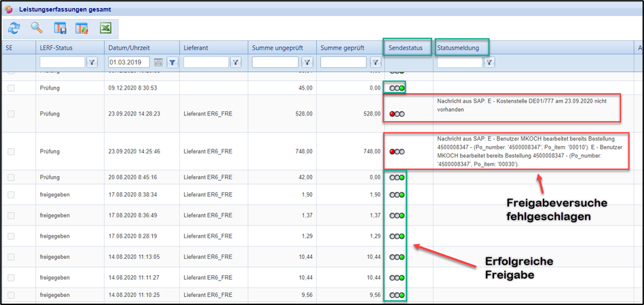The width and height of the screenshot is (644, 305).
Task: Click the freigegeben status at 14.08.2020 11:10:25
Action: pos(55,295)
